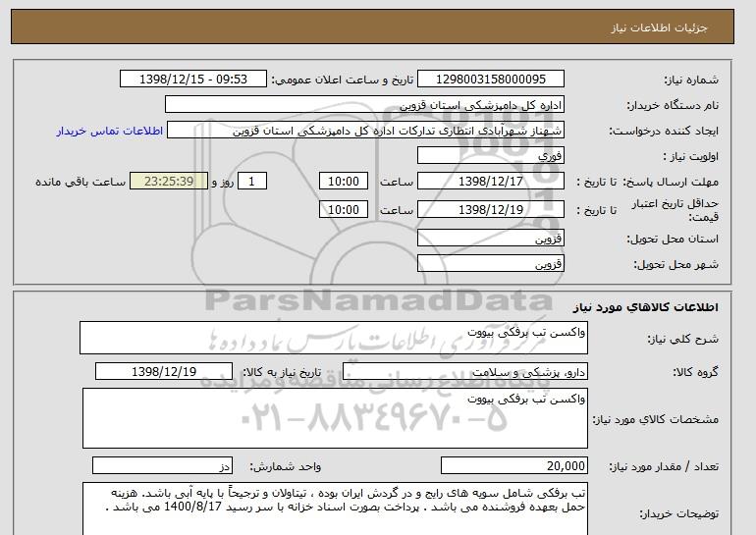Click delivery province field قزوین

(x=490, y=239)
